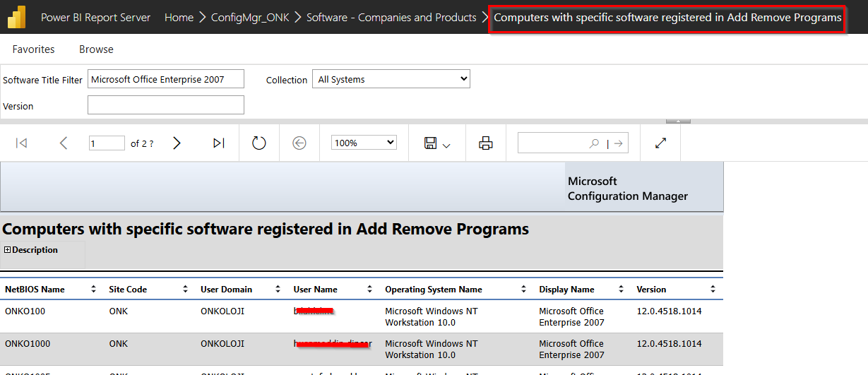
Task: Sort by Operating System Name column
Action: tap(523, 290)
